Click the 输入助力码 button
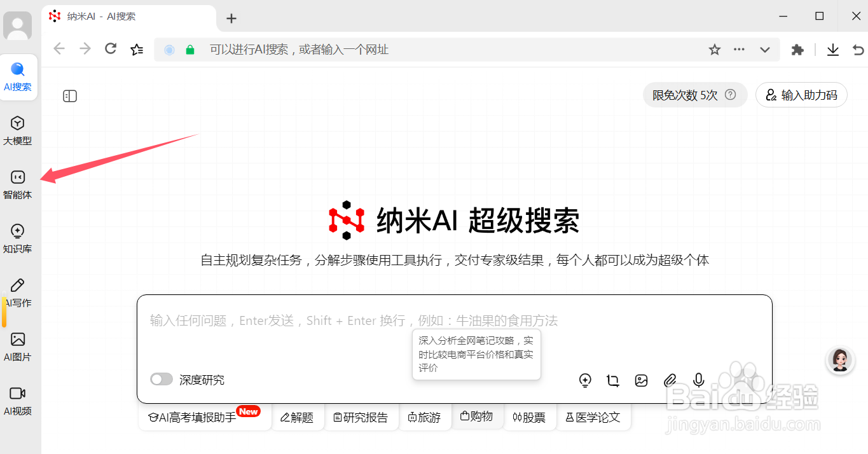 point(801,95)
